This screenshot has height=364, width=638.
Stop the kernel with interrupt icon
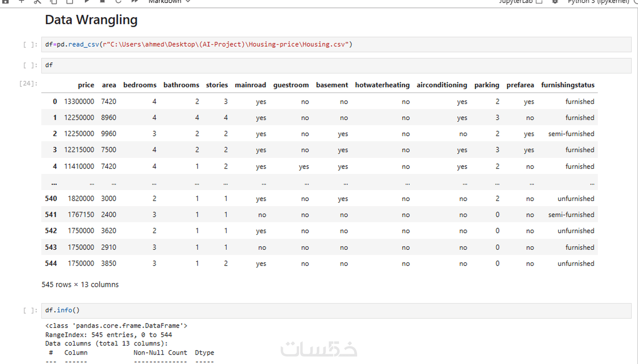[x=102, y=2]
